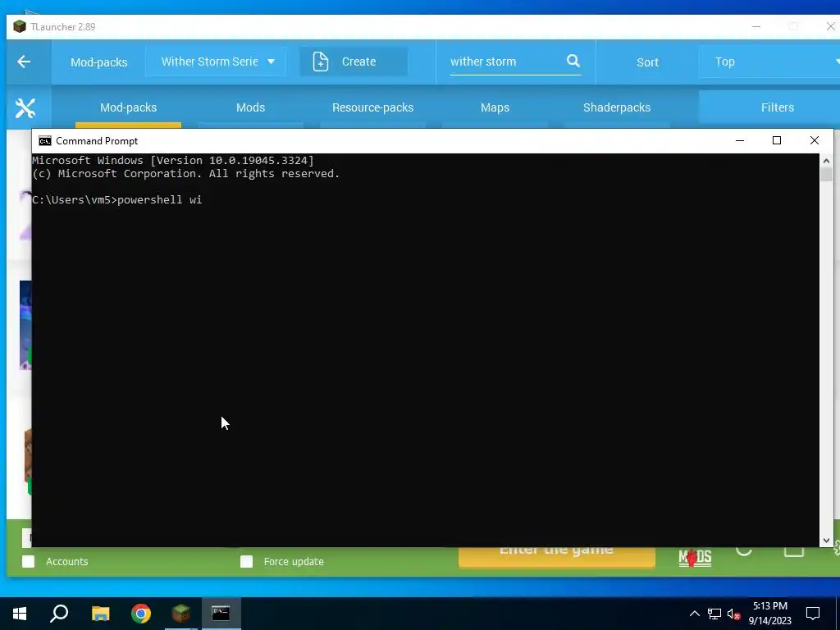Click Command Prompt scrollbar up arrow
The width and height of the screenshot is (840, 630).
click(x=826, y=161)
